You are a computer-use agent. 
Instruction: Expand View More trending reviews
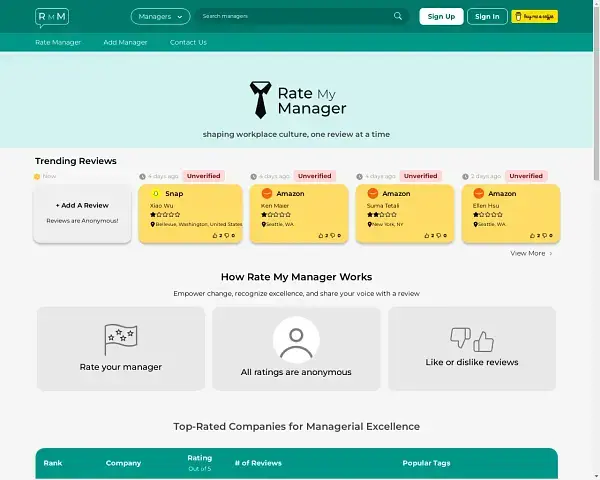(531, 253)
